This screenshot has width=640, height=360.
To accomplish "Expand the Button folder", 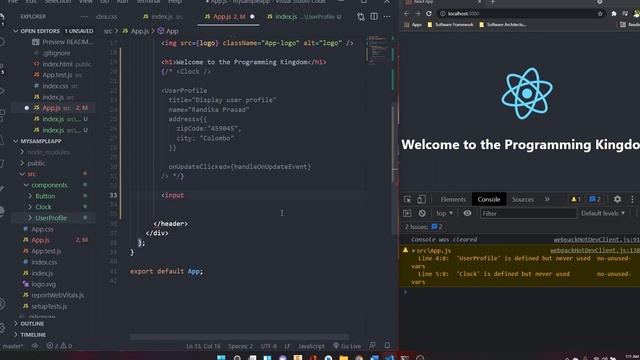I will [30, 196].
